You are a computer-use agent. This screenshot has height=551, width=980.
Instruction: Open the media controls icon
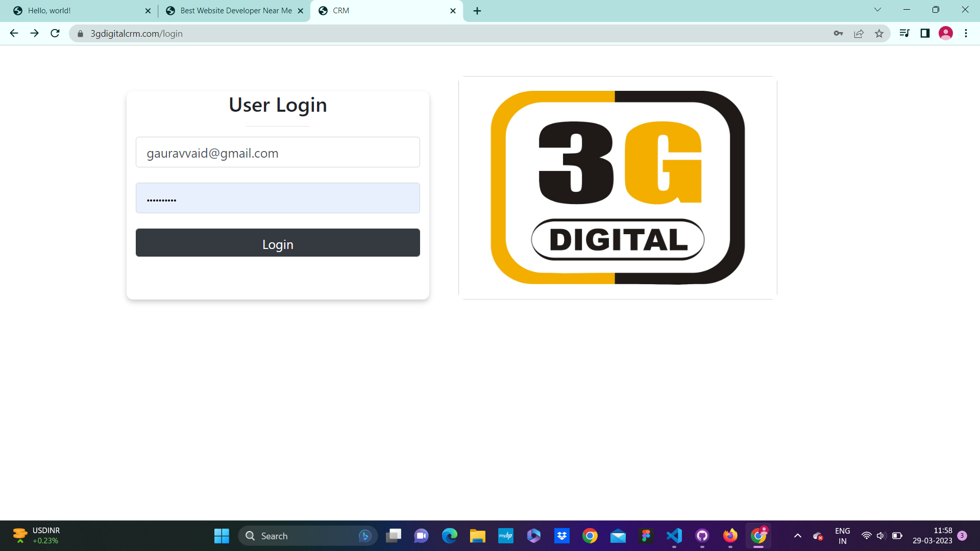point(904,34)
